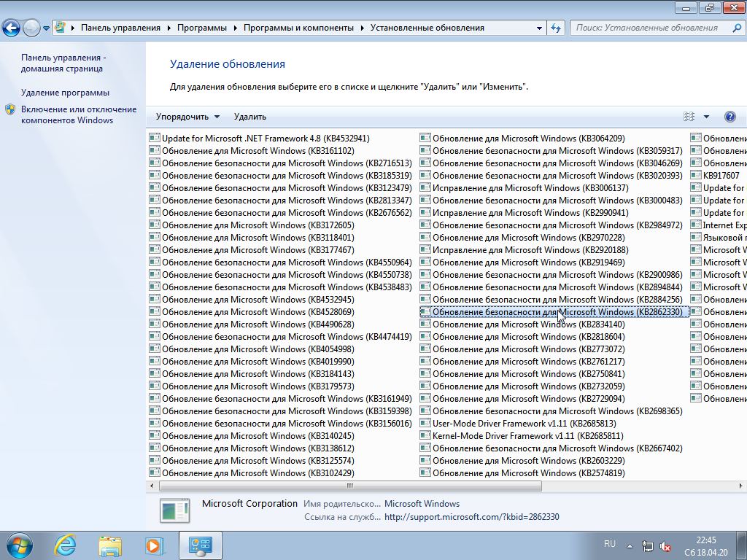Viewport: 747px width, 560px height.
Task: Expand arrow after Программы breadcrumb
Action: tap(236, 28)
